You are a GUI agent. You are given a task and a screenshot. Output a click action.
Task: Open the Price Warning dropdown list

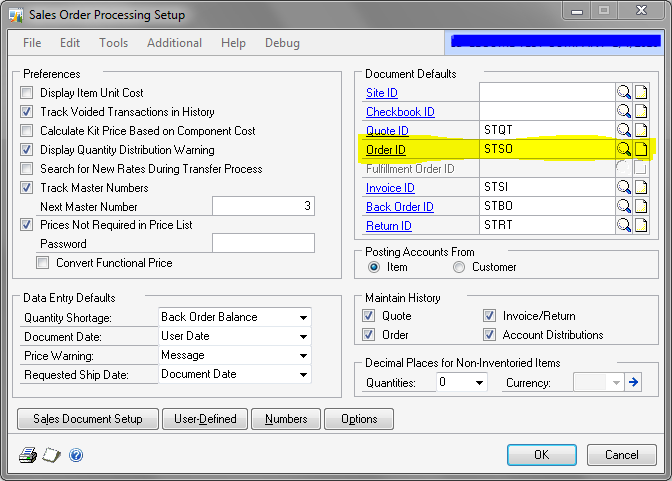(302, 355)
